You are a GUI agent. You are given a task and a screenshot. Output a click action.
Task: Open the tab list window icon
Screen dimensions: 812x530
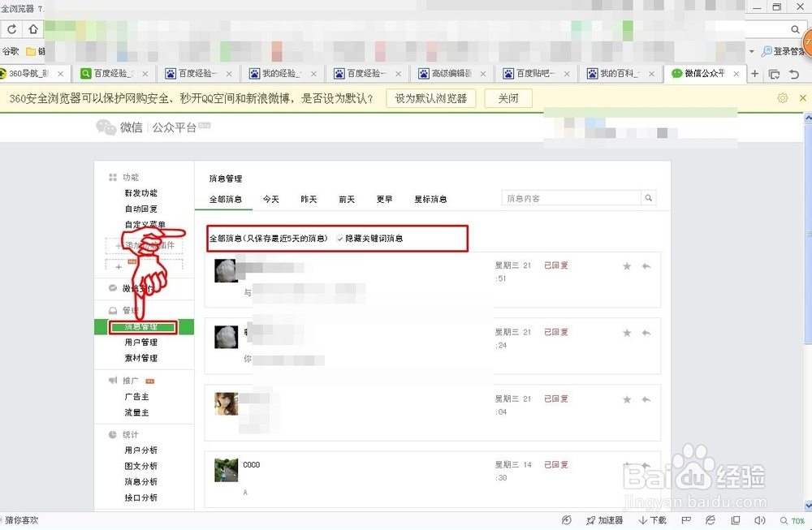[774, 74]
